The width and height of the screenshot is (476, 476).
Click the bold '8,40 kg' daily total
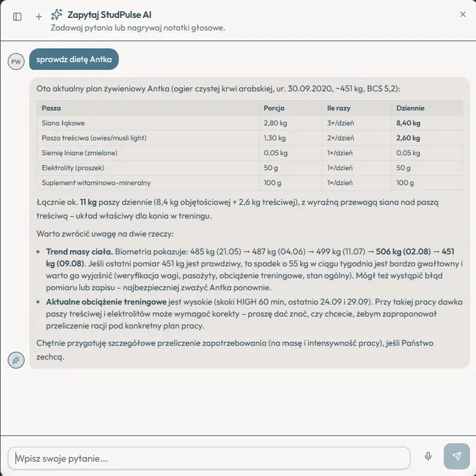[x=409, y=123]
